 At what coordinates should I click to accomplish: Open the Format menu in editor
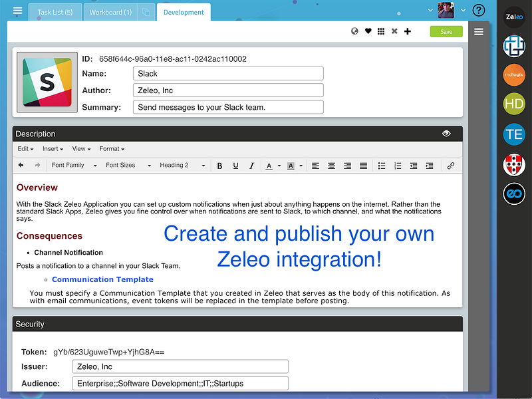coord(112,148)
